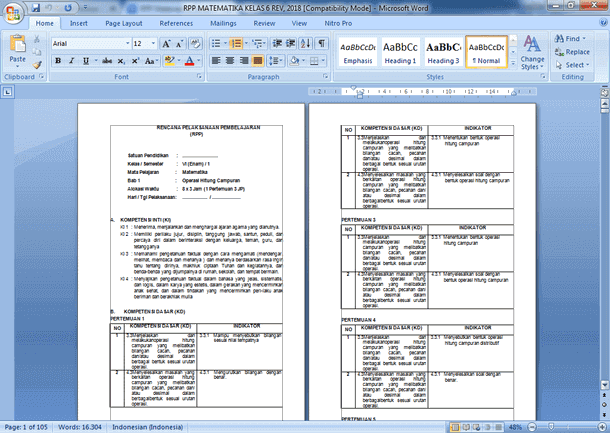610x433 pixels.
Task: Toggle Bold formatting
Action: pos(58,61)
